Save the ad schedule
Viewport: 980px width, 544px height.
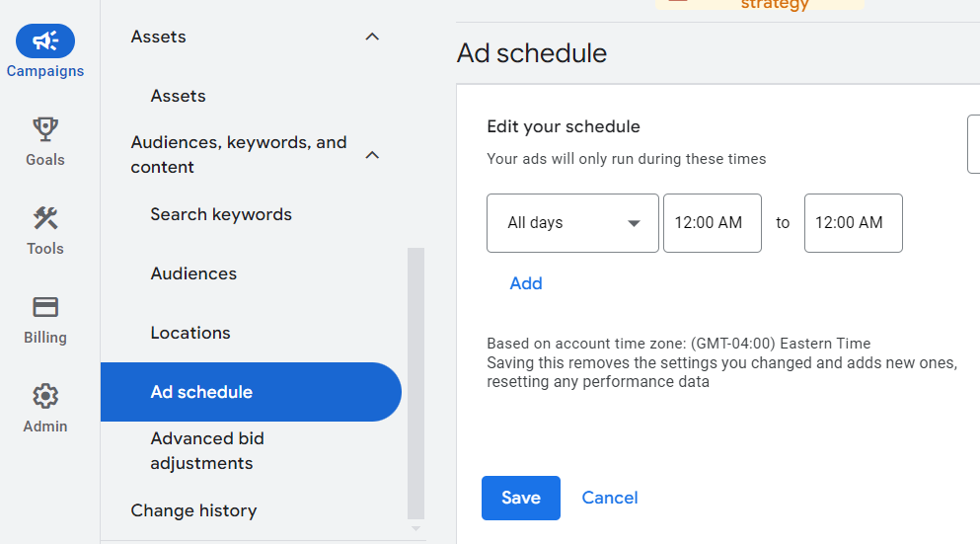point(521,498)
